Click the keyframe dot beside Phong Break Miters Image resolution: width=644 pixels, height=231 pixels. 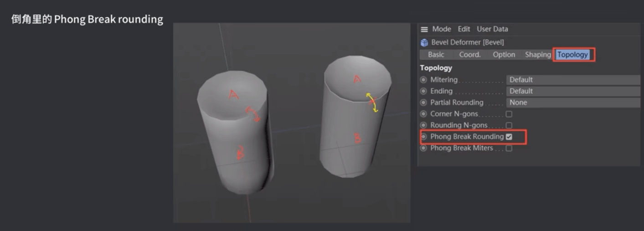(x=423, y=148)
